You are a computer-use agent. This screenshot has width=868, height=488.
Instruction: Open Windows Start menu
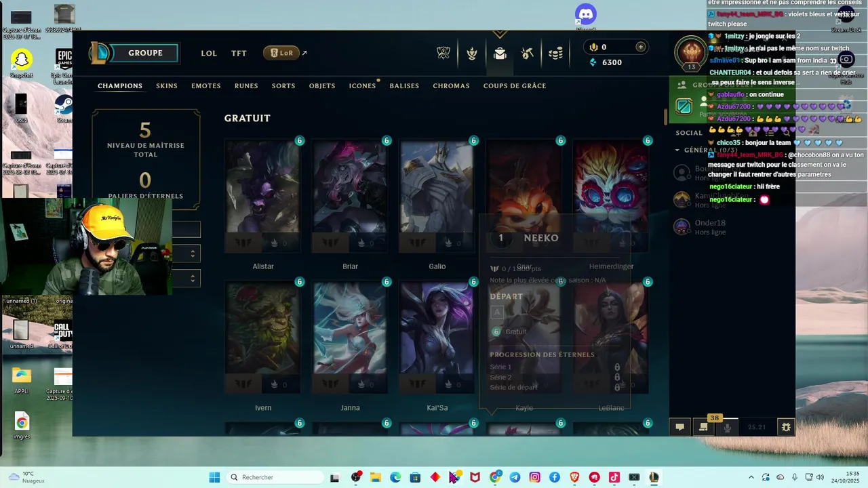pyautogui.click(x=214, y=477)
